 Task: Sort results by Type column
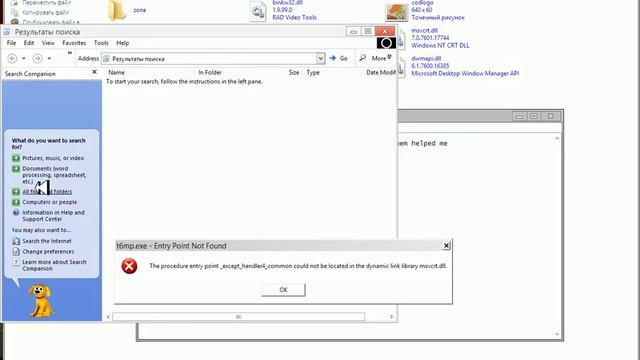313,72
